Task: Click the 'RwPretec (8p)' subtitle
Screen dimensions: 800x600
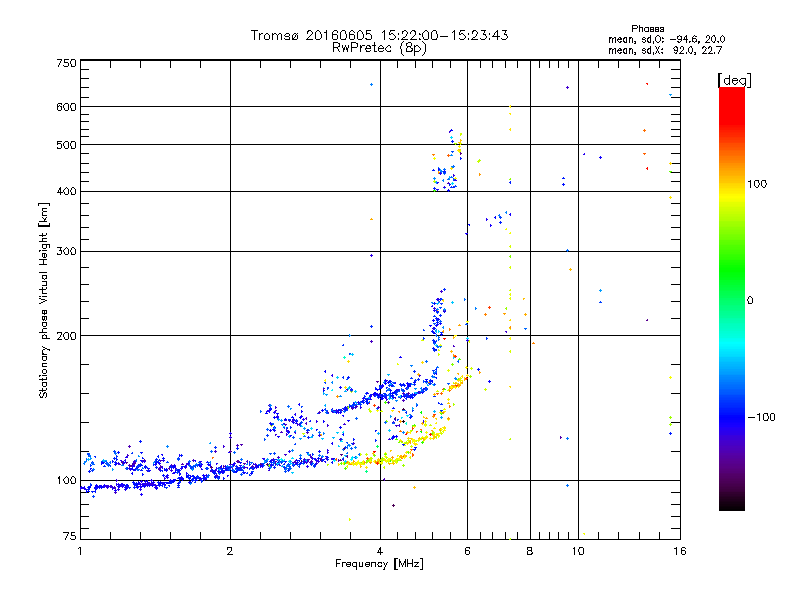Action: [379, 48]
